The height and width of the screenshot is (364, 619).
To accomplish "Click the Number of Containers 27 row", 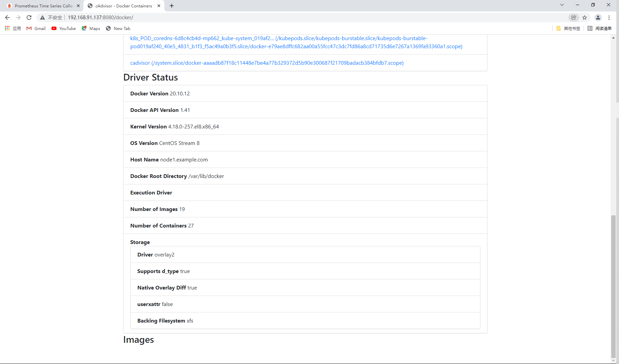I will 305,225.
